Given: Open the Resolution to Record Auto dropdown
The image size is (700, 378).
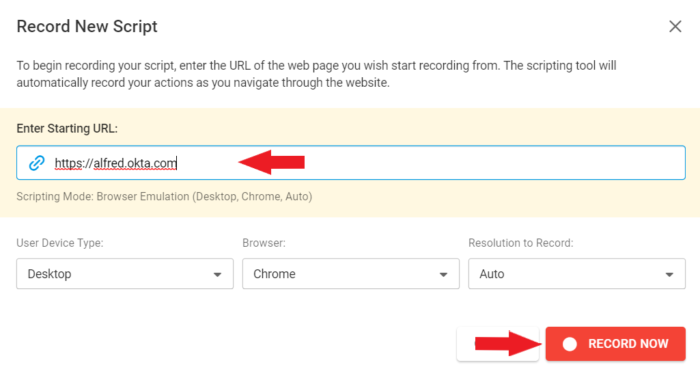Looking at the screenshot, I should (x=577, y=274).
